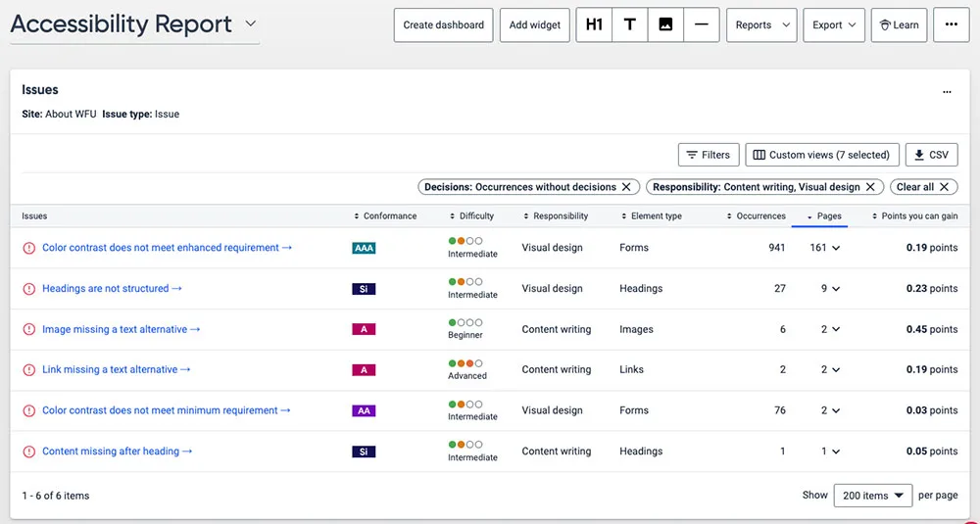The width and height of the screenshot is (980, 524).
Task: Click the alert icon for Headings are not structured
Action: [28, 289]
